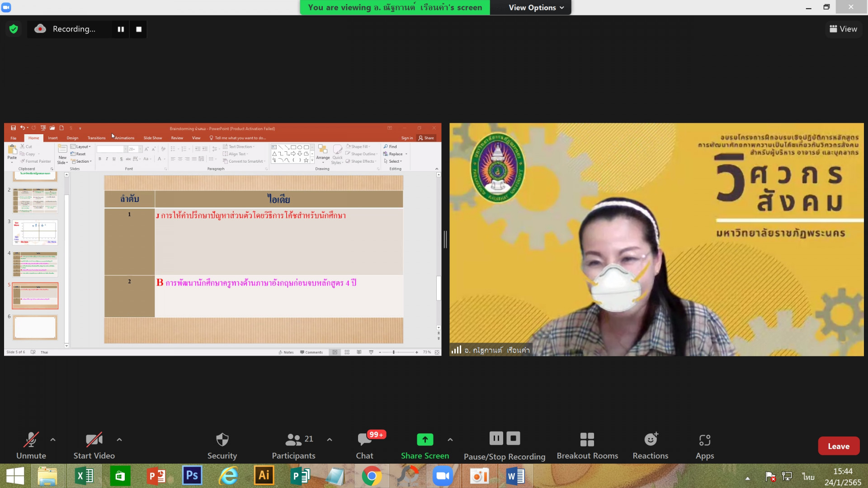Expand Share Screen options arrow
The height and width of the screenshot is (488, 868).
click(x=450, y=440)
